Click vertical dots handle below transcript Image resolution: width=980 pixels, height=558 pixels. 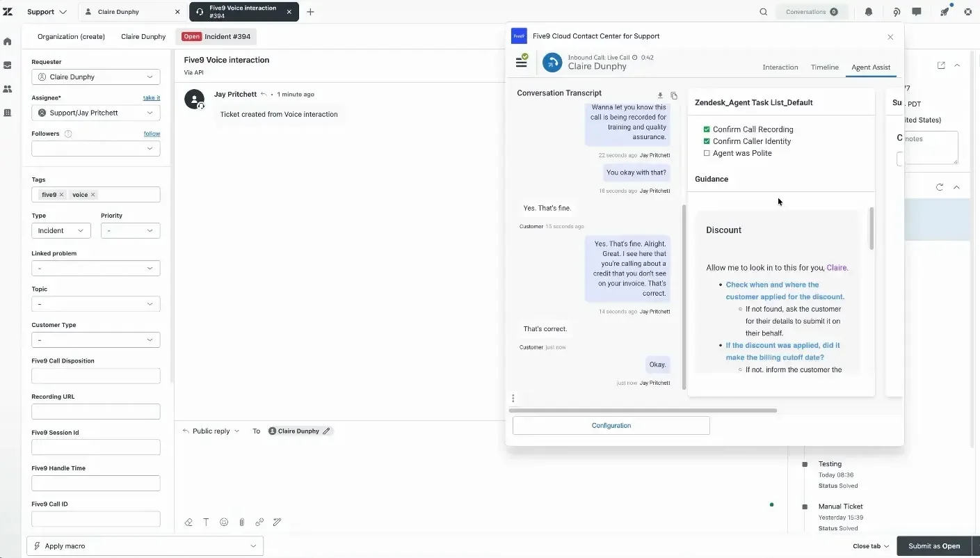point(513,399)
